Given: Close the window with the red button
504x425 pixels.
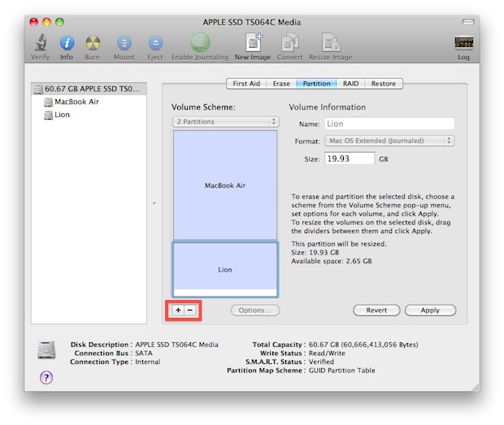Looking at the screenshot, I should coord(34,22).
